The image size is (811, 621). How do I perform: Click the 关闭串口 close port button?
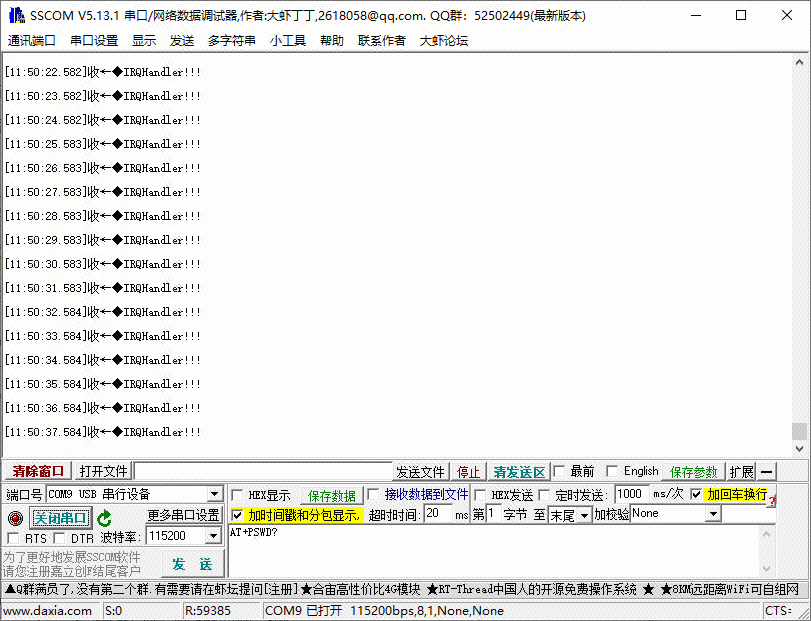61,518
